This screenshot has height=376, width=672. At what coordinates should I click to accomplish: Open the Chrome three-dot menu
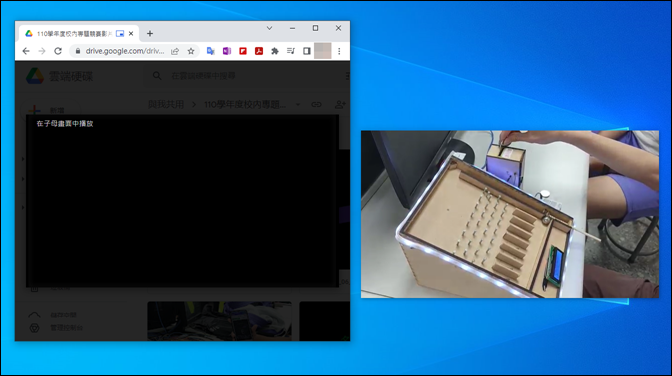pyautogui.click(x=339, y=51)
